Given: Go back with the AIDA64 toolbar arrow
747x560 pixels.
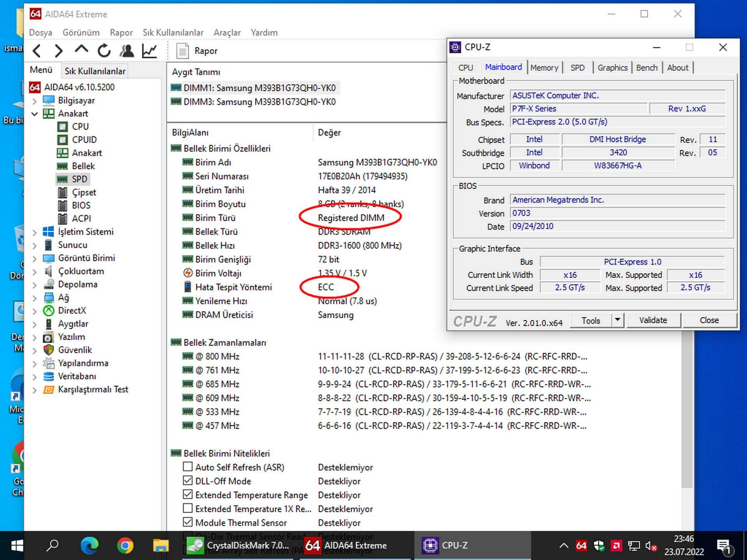Looking at the screenshot, I should coord(37,51).
